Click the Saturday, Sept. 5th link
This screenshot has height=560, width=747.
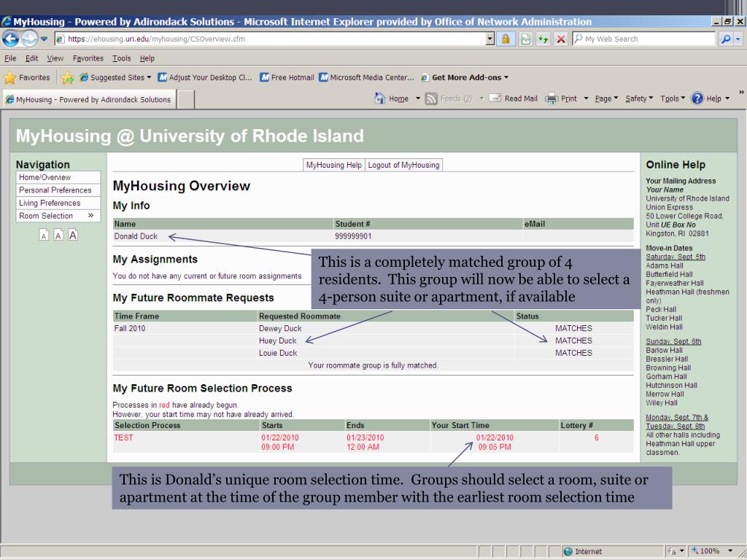pos(676,257)
